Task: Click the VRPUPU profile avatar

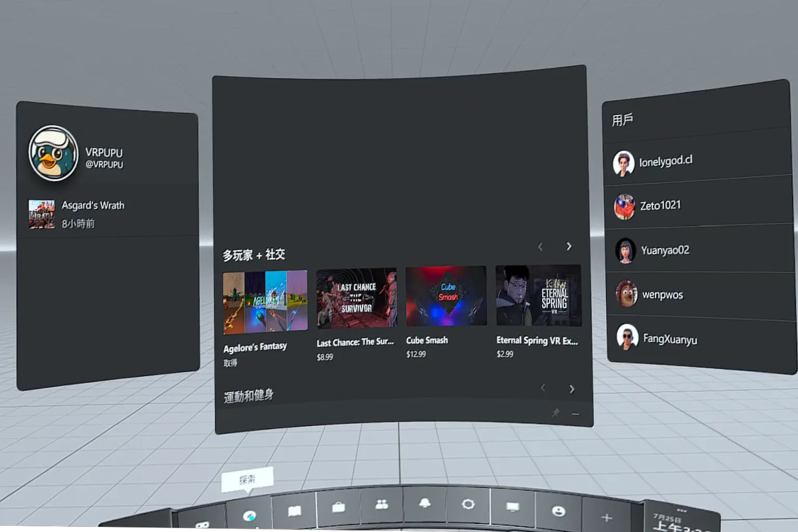Action: (x=53, y=154)
